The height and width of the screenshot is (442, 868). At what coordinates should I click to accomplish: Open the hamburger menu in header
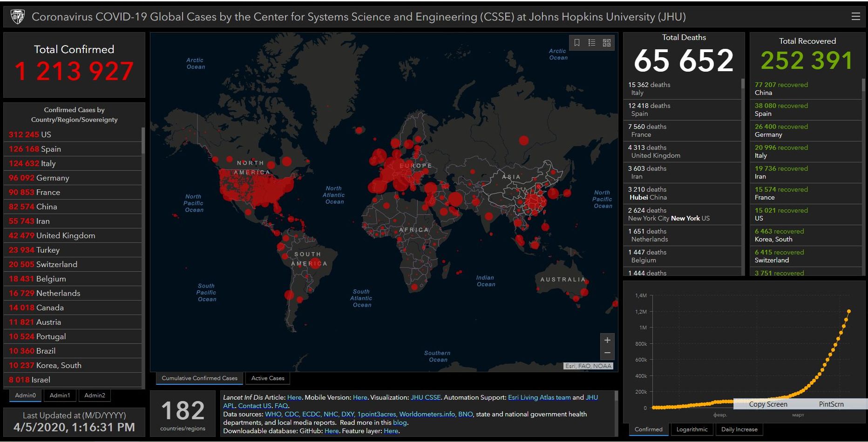856,16
